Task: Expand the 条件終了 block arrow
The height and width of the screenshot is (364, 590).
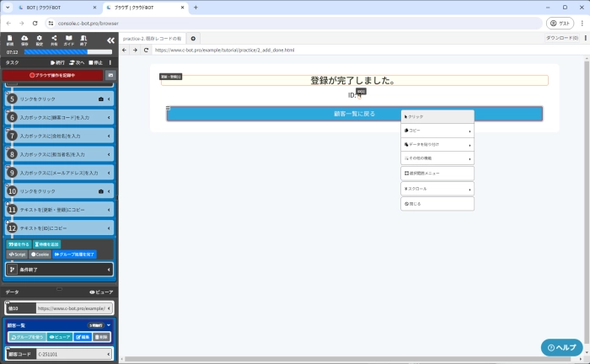Action: tap(110, 270)
